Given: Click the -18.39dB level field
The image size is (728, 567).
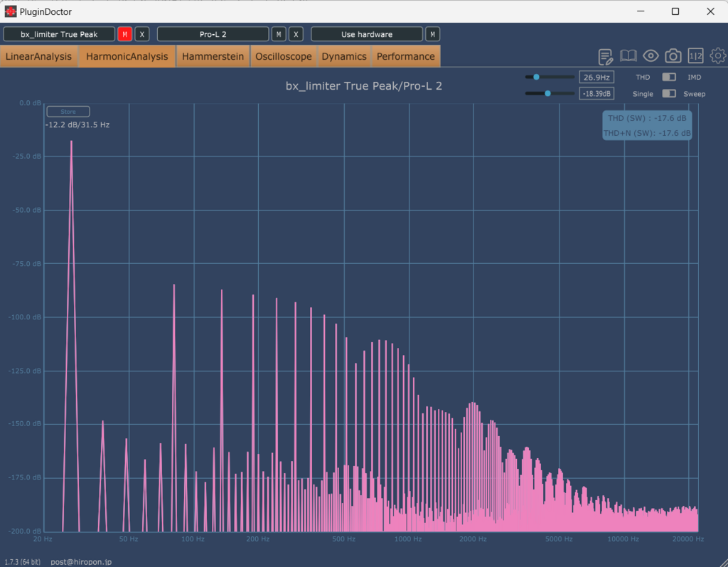Looking at the screenshot, I should tap(596, 93).
